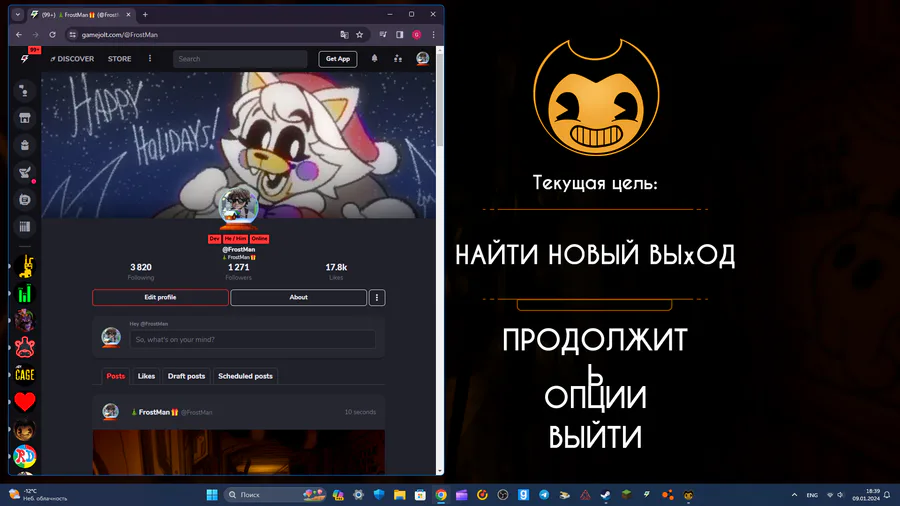Click the post timestamp '10 seconds'
This screenshot has width=900, height=506.
click(x=360, y=412)
